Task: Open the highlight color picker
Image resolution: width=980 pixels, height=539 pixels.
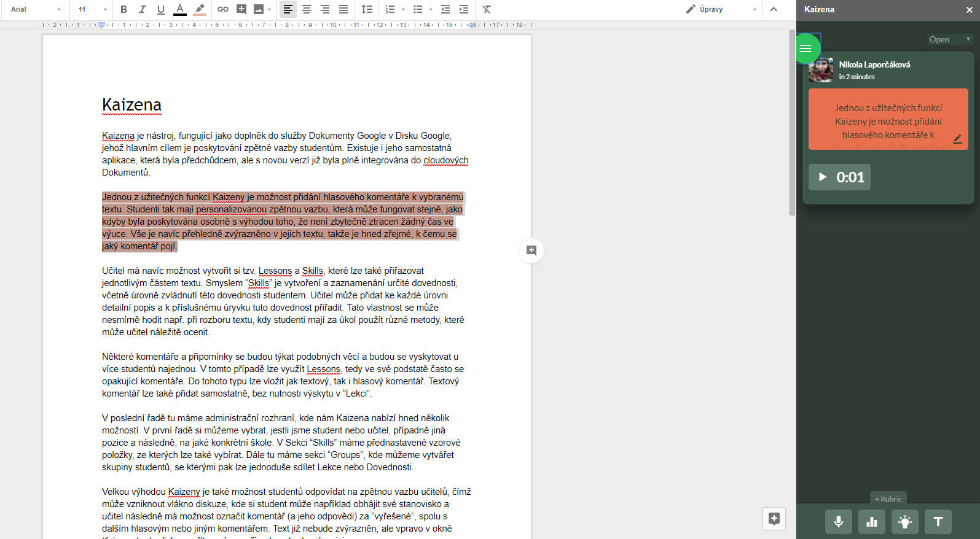Action: click(x=200, y=9)
